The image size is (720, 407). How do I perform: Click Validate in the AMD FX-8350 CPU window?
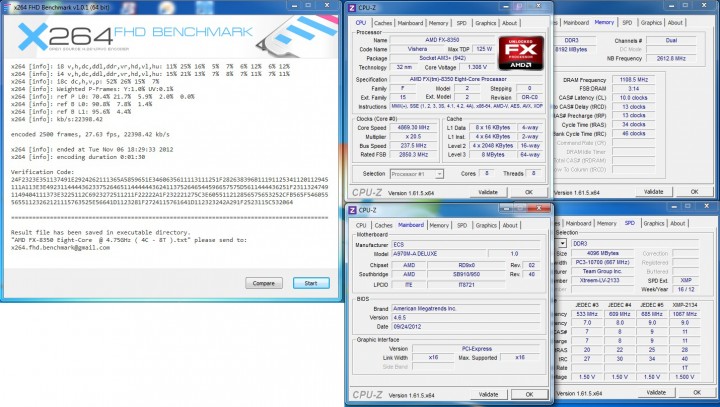coord(488,192)
